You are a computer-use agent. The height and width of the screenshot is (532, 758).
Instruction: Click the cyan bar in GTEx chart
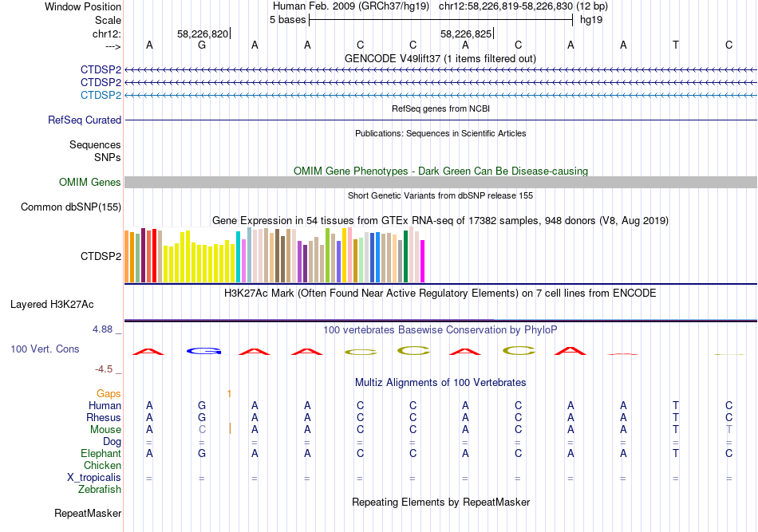(x=238, y=257)
